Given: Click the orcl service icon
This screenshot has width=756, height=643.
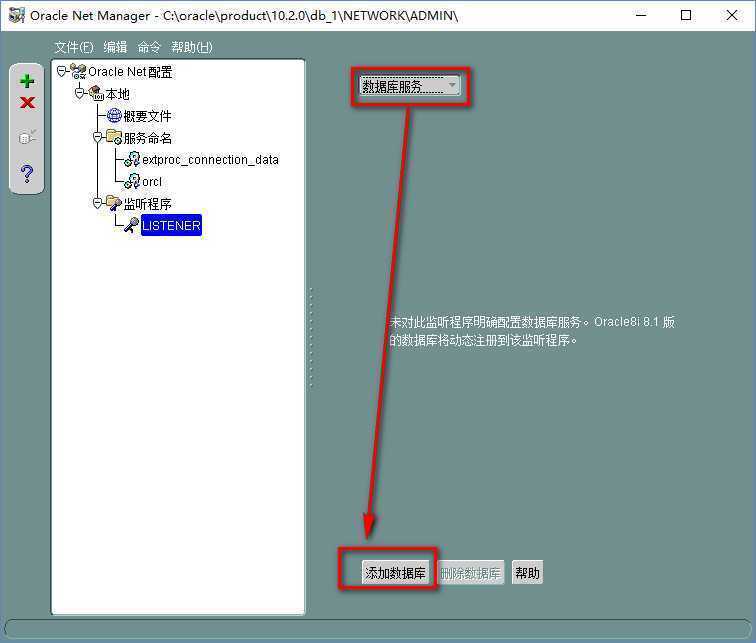Looking at the screenshot, I should [132, 181].
